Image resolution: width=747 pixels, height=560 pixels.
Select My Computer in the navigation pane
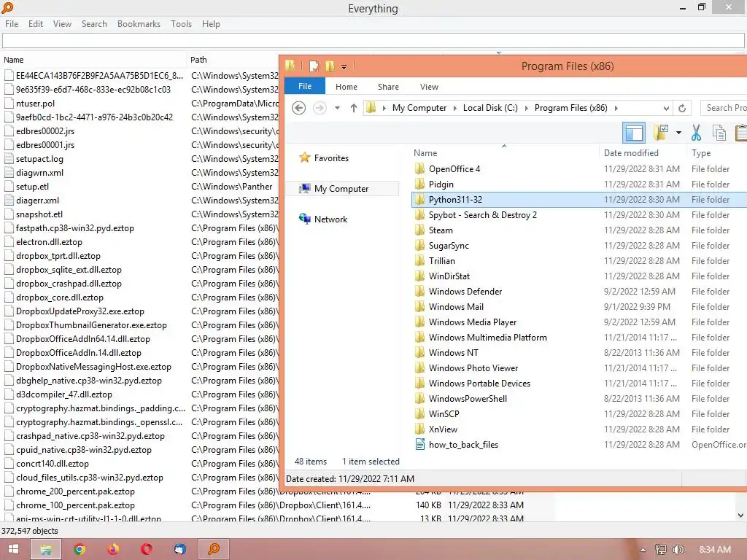pos(341,189)
